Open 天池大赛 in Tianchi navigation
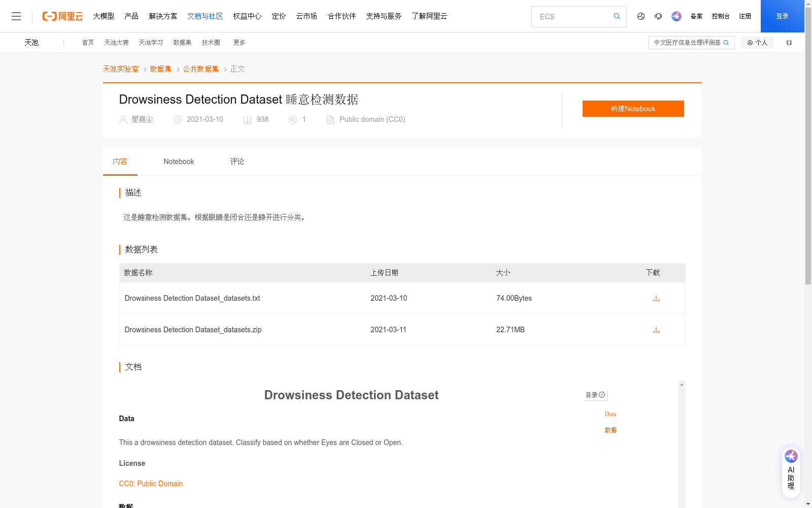Screen dimensions: 812x508 [116, 43]
